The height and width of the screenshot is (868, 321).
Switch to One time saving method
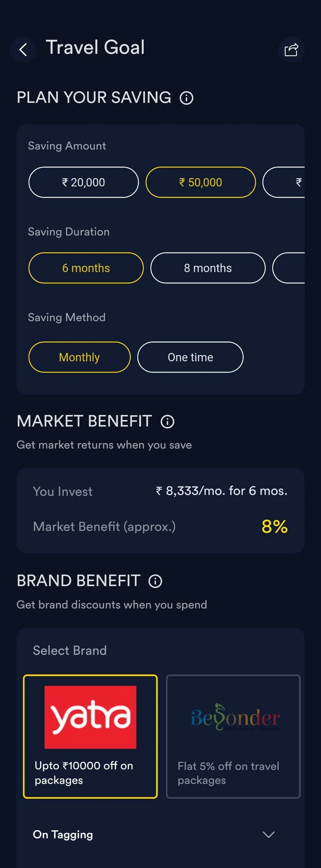(x=190, y=357)
